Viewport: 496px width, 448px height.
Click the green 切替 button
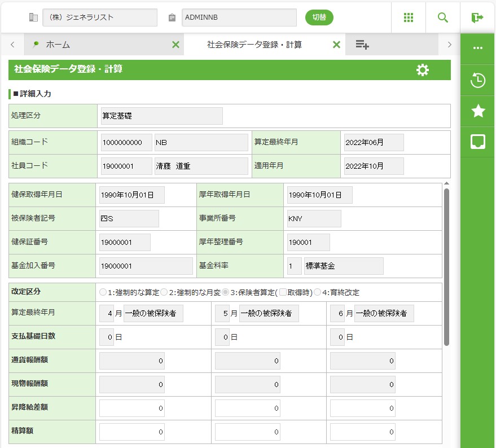click(319, 17)
